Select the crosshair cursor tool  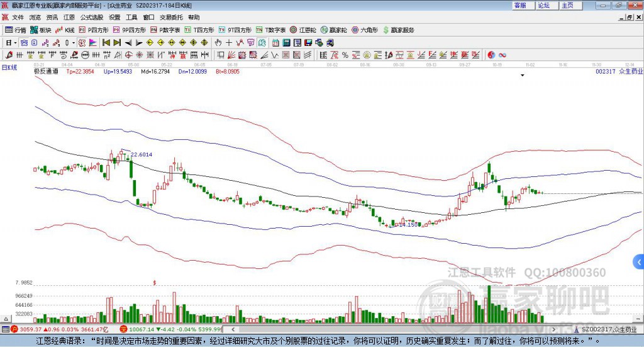pos(229,43)
